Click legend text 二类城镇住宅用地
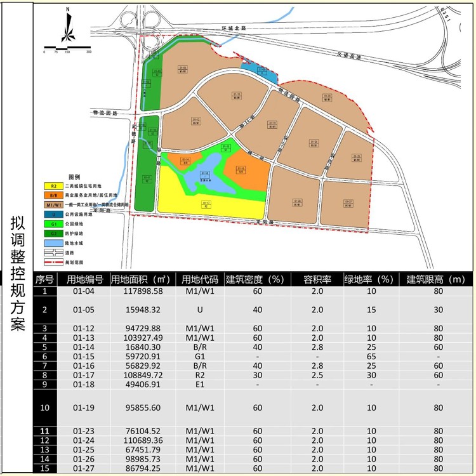Viewport: 476px width, 476px height. (x=83, y=186)
